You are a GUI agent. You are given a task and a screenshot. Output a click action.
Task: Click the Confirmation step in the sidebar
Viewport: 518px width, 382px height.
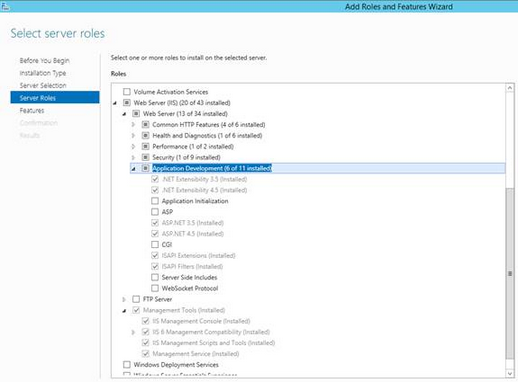[x=38, y=123]
